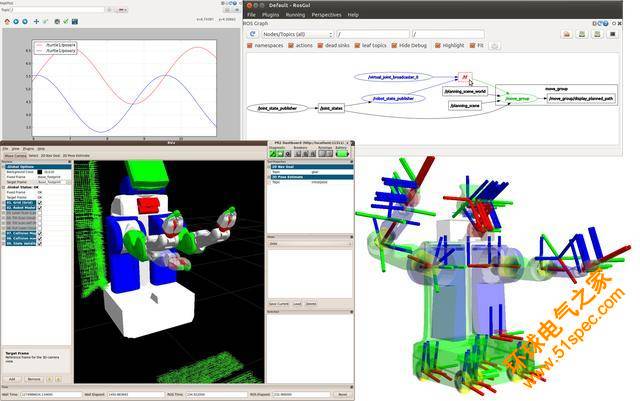This screenshot has width=640, height=401.
Task: Click the Topic input field in the plot window
Action: [x=58, y=9]
